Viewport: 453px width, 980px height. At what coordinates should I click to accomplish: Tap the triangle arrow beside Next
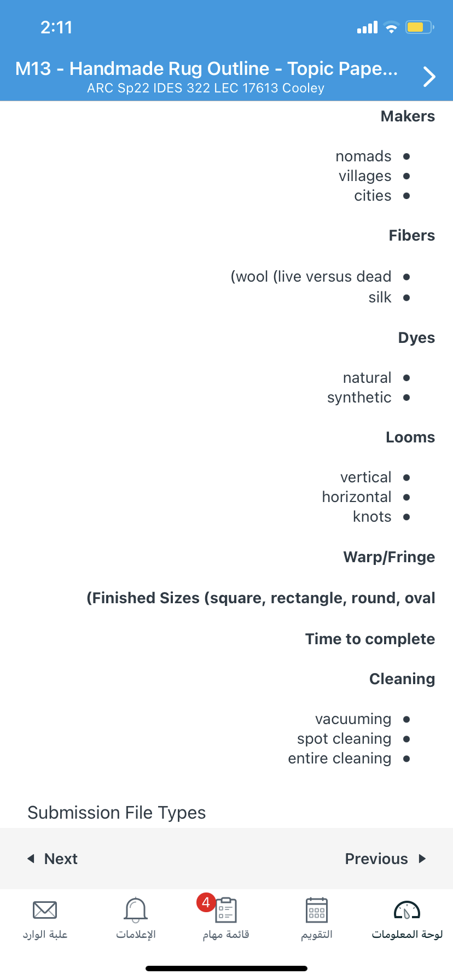[x=31, y=859]
